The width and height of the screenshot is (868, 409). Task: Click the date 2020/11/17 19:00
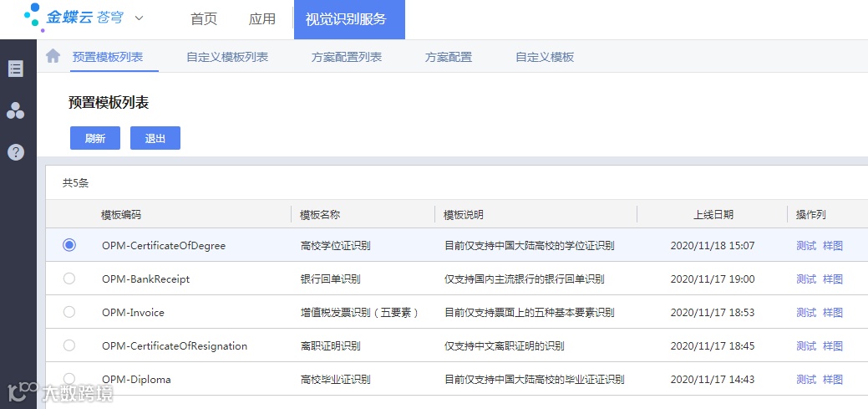tap(713, 279)
